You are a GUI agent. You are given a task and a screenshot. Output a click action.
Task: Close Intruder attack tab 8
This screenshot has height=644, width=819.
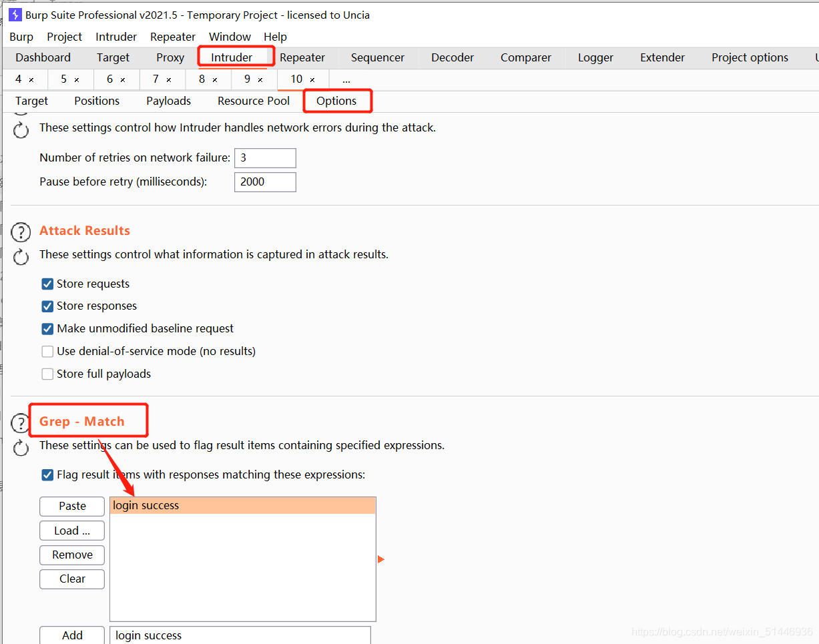tap(215, 80)
